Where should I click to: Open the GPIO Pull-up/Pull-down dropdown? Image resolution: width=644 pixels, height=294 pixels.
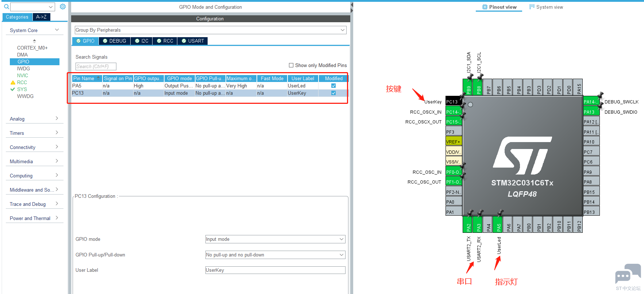click(x=275, y=255)
